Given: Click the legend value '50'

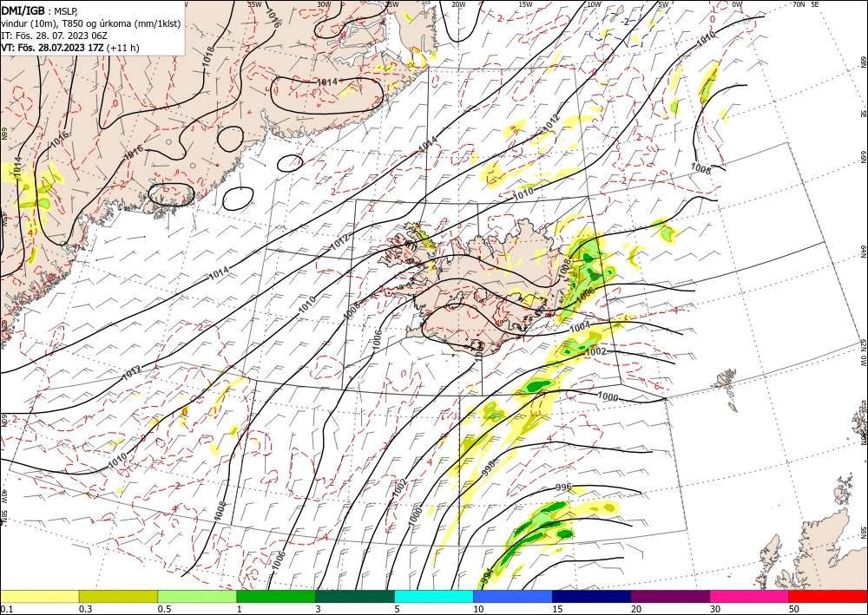Looking at the screenshot, I should (x=794, y=609).
